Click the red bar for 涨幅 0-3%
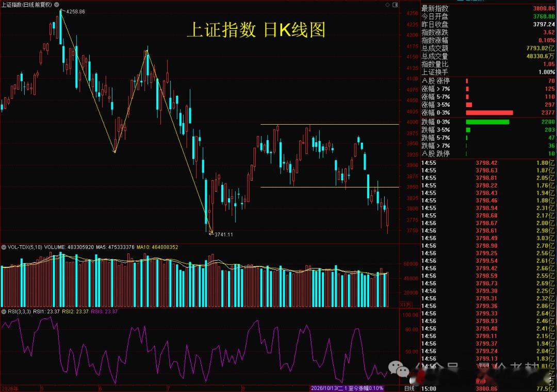Image resolution: width=557 pixels, height=392 pixels. (489, 113)
